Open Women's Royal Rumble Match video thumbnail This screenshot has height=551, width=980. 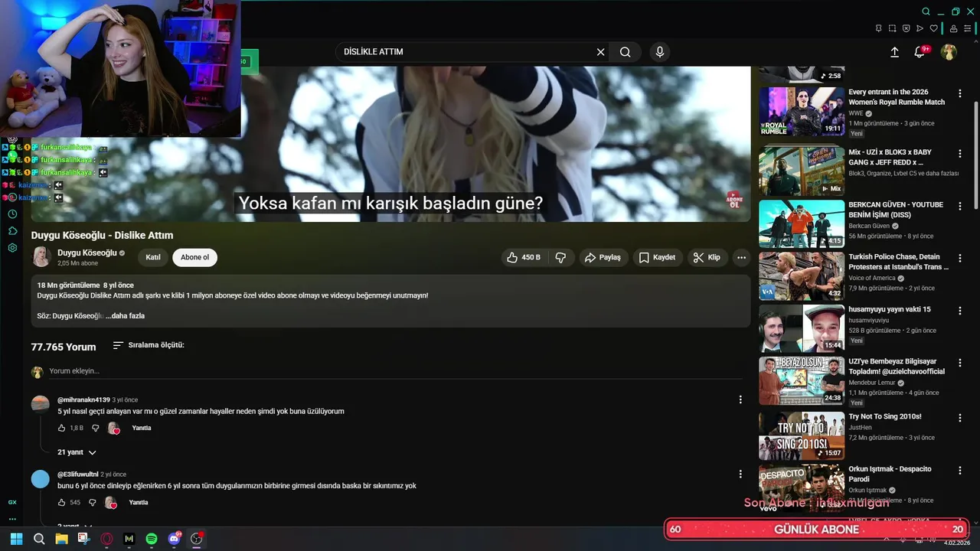[802, 112]
